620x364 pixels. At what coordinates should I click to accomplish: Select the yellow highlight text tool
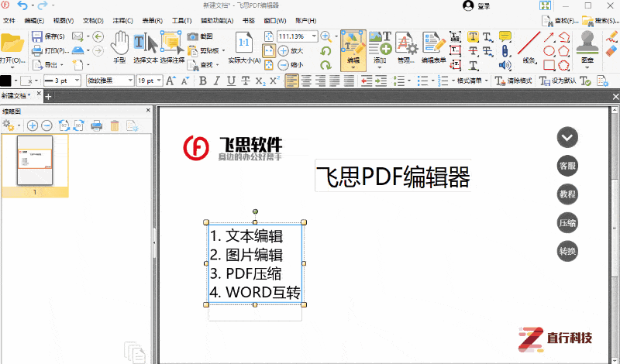(473, 36)
